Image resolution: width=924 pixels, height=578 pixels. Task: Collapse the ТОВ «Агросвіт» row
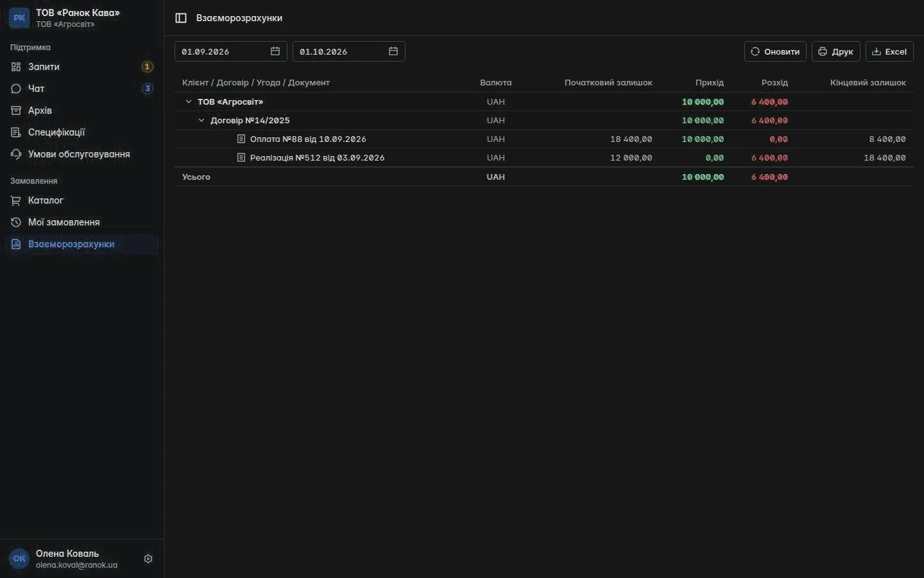(189, 101)
